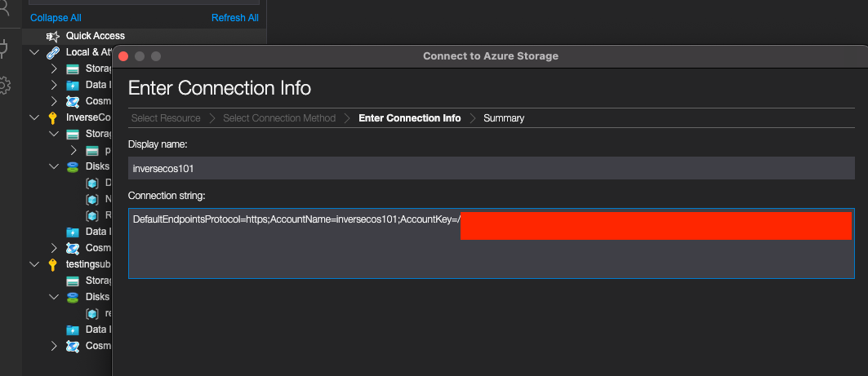Collapse Disks under testingsub subscription
This screenshot has width=868, height=376.
tap(54, 297)
